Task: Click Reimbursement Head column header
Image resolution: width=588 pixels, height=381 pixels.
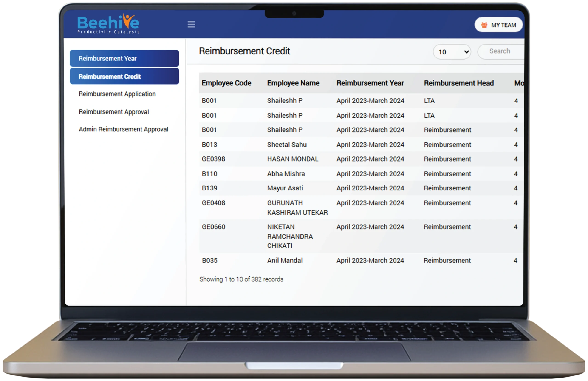Action: click(x=458, y=83)
